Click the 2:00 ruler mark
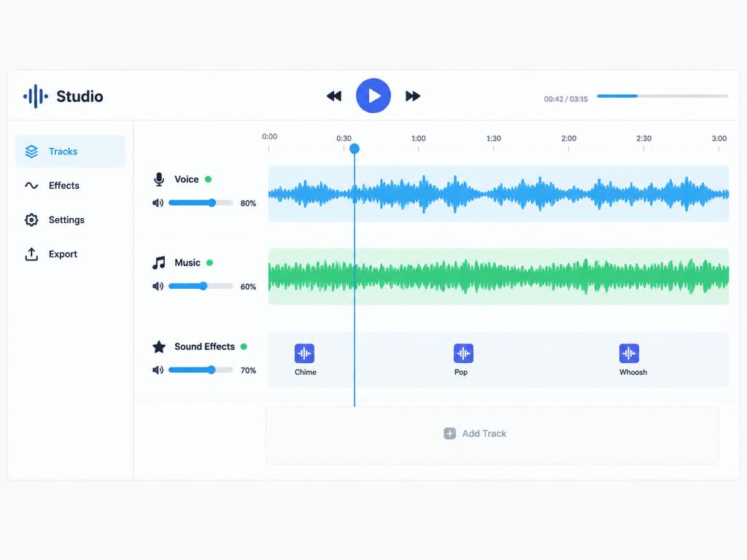Viewport: 747px width, 560px height. [568, 139]
